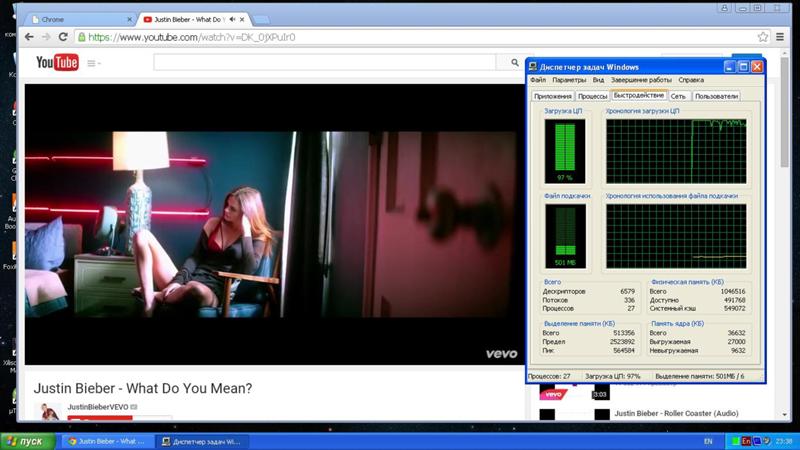Click the Task Manager title bar icon
This screenshot has width=800, height=450.
(x=533, y=67)
